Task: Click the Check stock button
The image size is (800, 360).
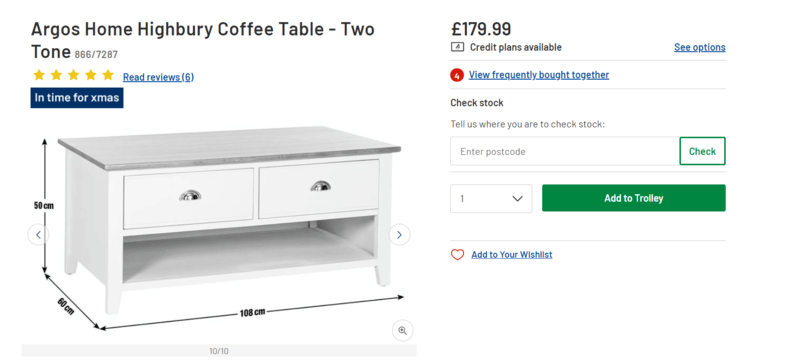Action: tap(703, 151)
